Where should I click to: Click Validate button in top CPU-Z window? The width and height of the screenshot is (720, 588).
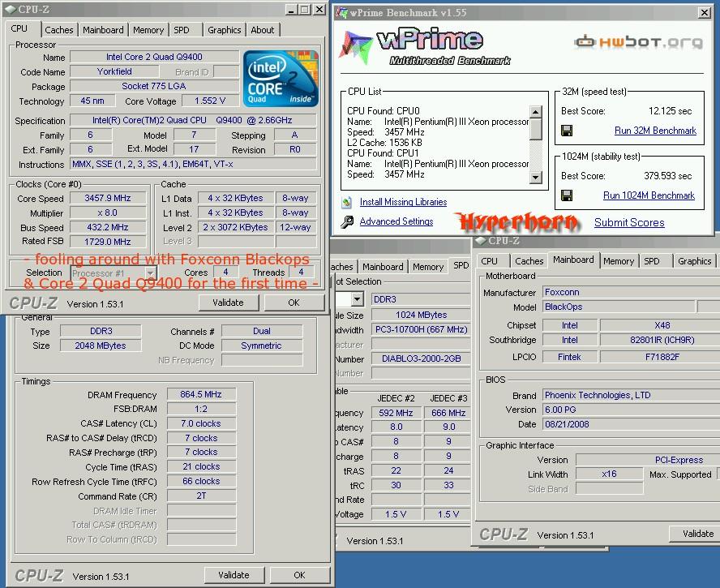[228, 303]
